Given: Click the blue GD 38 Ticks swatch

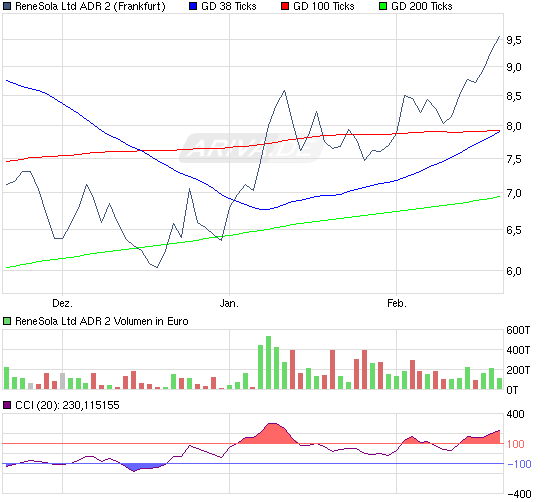Looking at the screenshot, I should tap(193, 6).
